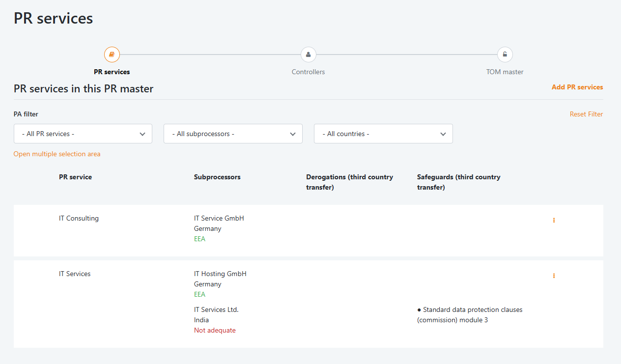
Task: Select the IT Consulting service name
Action: pos(79,218)
